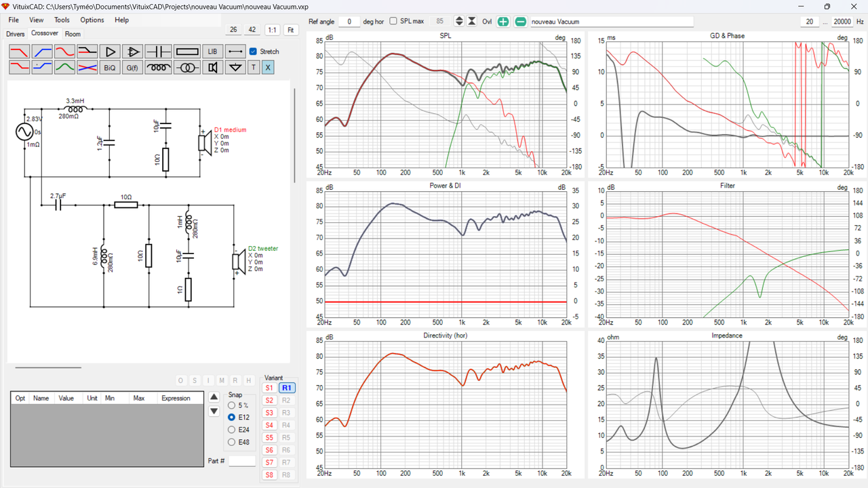Add the triangle buffer amplifier block
This screenshot has width=868, height=488.
click(110, 52)
